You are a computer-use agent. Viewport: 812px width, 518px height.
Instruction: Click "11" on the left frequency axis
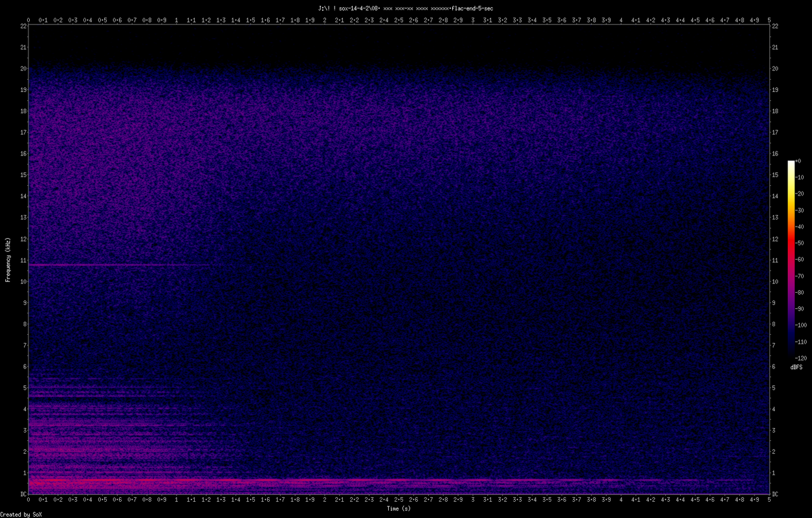tap(23, 260)
